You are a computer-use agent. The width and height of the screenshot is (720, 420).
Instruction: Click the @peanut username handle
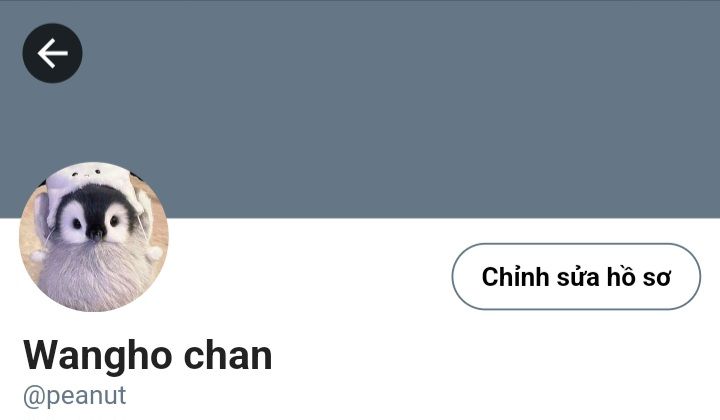(74, 395)
